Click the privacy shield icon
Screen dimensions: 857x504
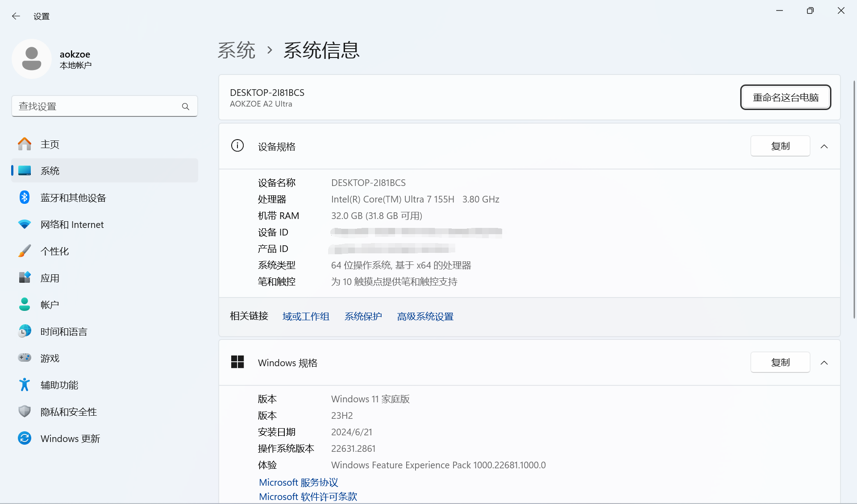click(25, 411)
